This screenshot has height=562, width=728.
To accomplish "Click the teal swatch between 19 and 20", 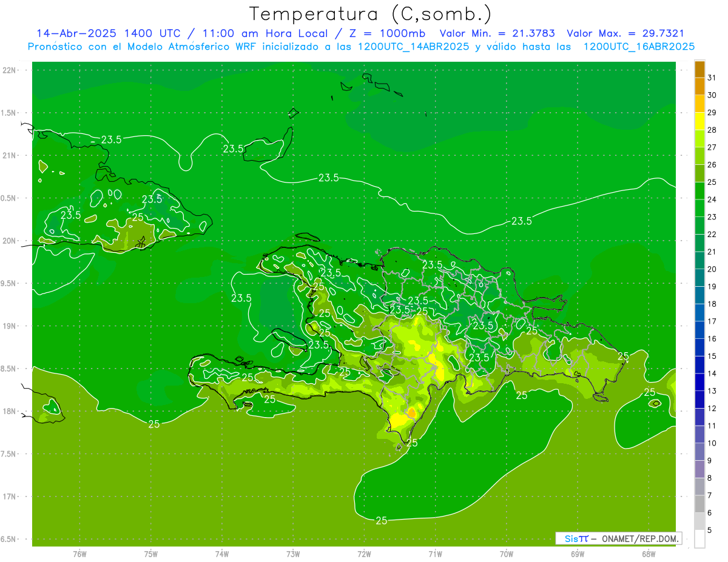I will point(699,278).
